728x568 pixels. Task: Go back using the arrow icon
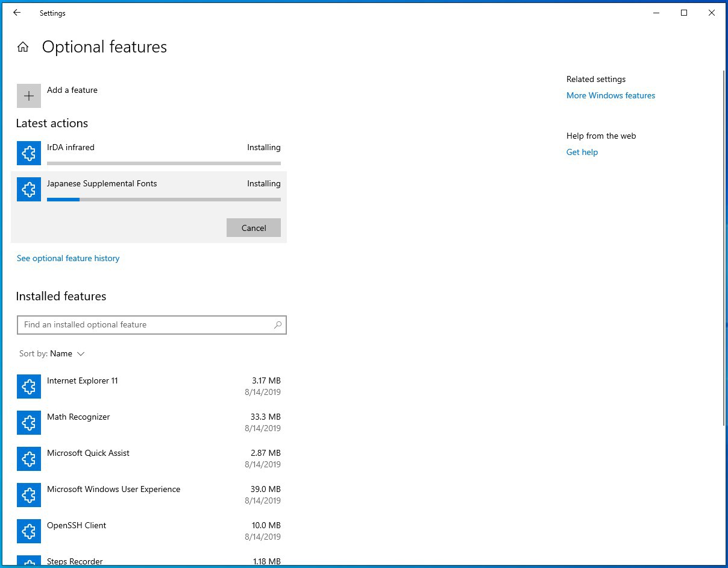[x=17, y=13]
